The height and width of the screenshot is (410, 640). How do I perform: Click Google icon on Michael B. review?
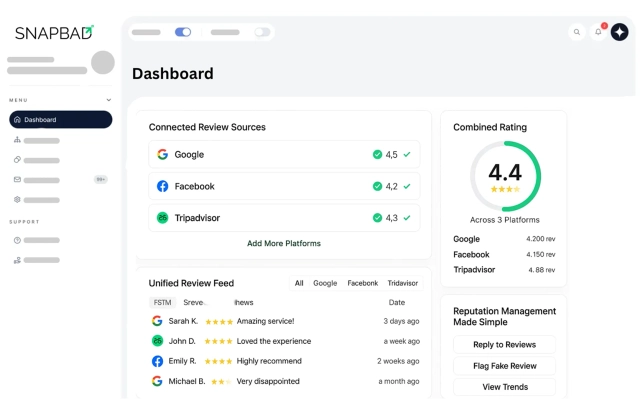157,381
